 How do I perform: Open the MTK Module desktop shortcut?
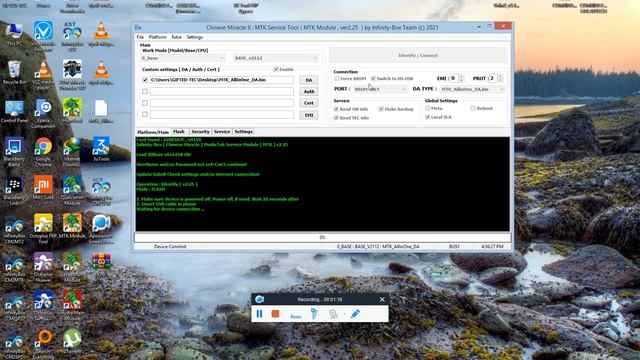click(x=72, y=226)
